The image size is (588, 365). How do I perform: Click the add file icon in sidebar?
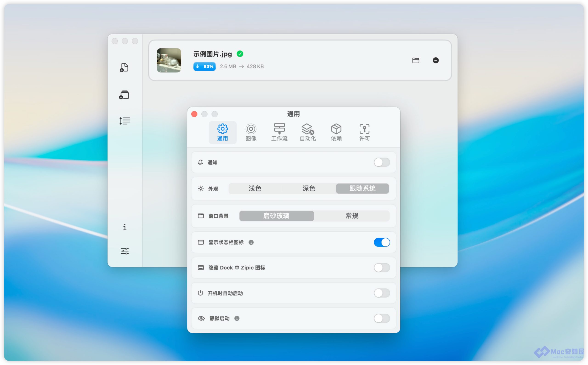(124, 67)
